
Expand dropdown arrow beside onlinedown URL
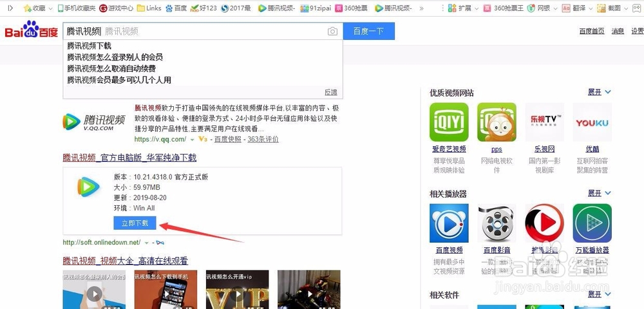(146, 243)
